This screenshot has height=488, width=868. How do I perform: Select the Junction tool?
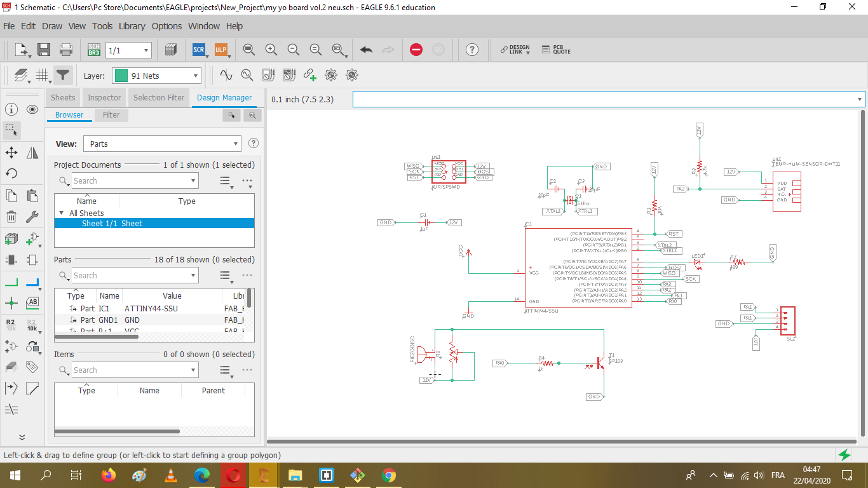point(11,303)
